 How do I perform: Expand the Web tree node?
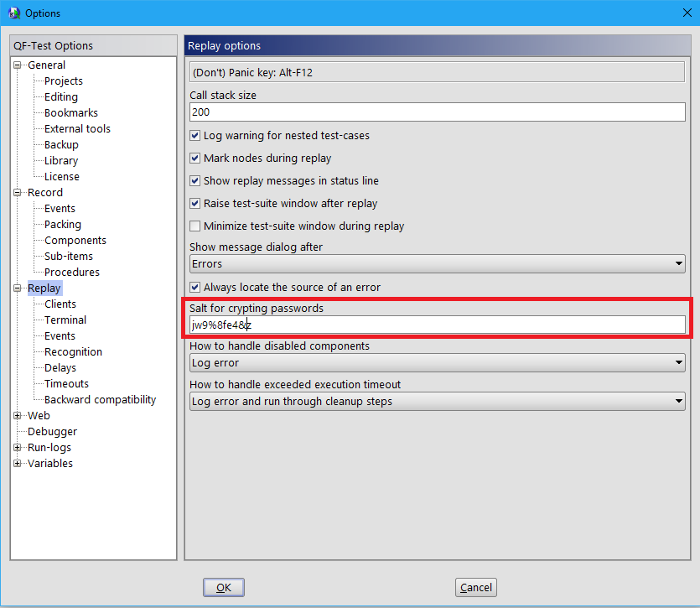point(18,415)
